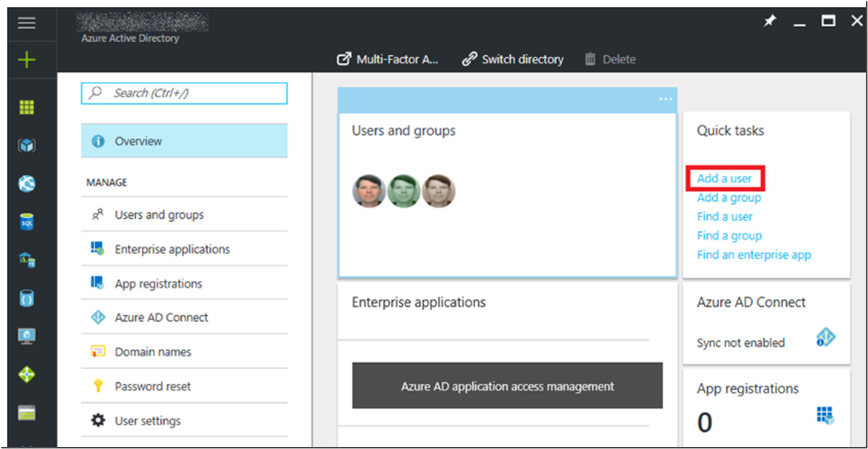Screen dimensions: 868x449
Task: Open the Load balancers green diamond icon
Action: [27, 375]
